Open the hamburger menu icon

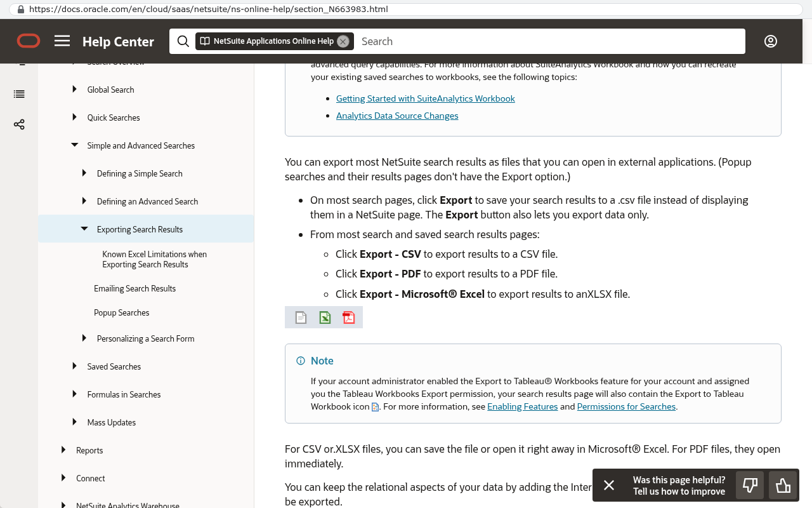[62, 41]
